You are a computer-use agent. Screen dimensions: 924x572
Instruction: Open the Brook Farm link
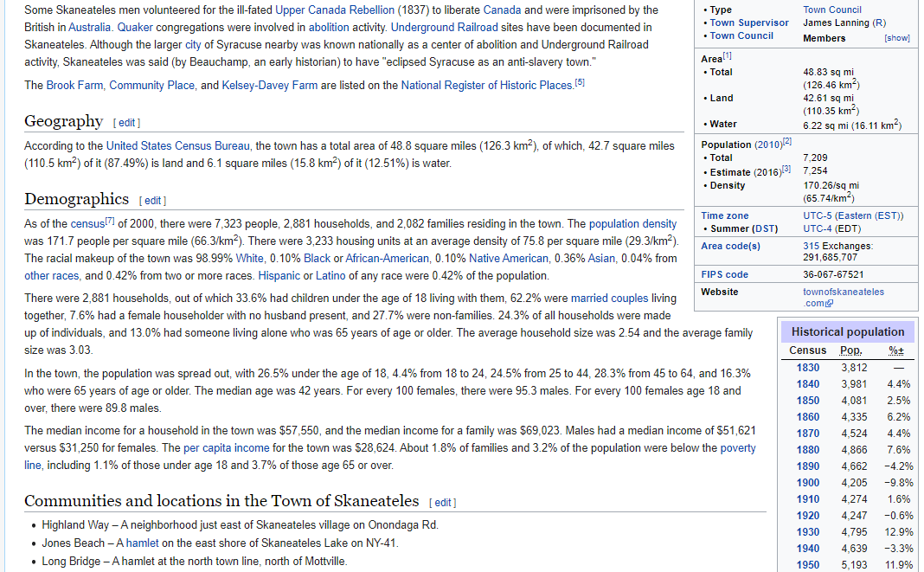click(75, 85)
